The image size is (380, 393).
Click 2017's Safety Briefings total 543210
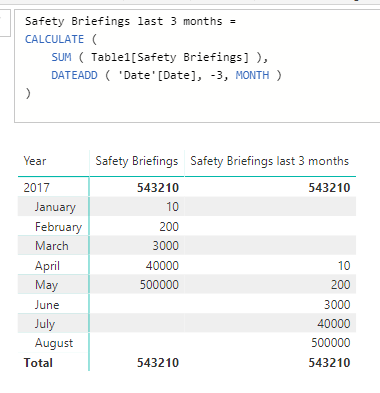(x=158, y=188)
